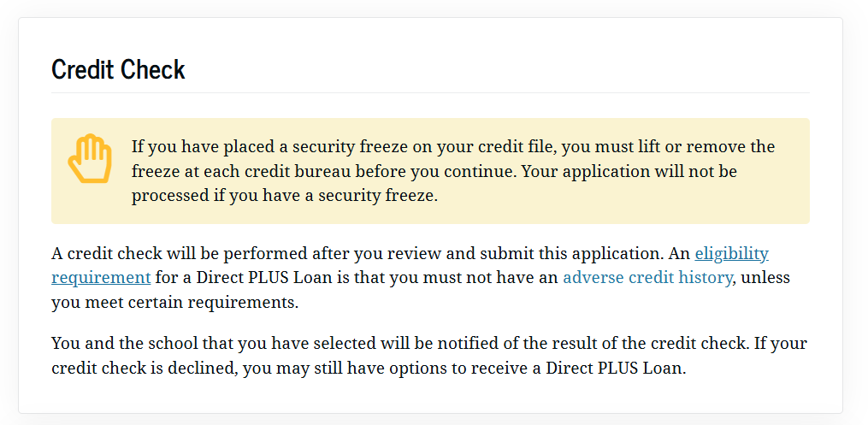Click the yellow stop hand warning icon
Viewport: 868px width, 425px height.
click(90, 159)
